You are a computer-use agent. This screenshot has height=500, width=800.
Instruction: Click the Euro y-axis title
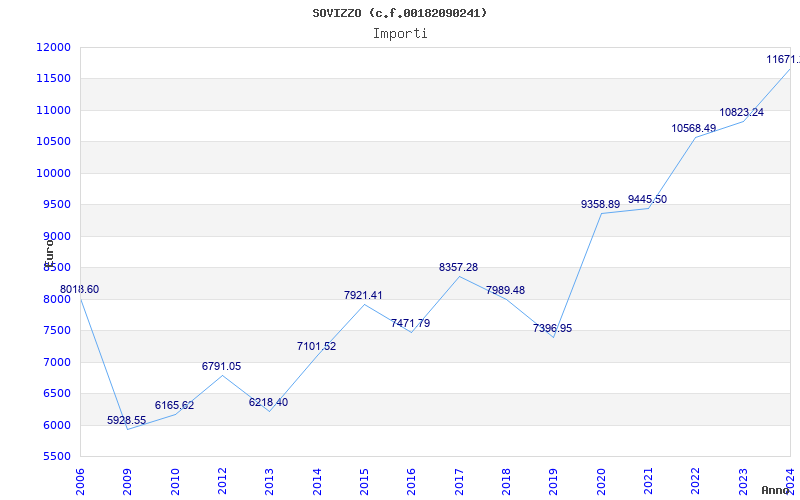(49, 252)
